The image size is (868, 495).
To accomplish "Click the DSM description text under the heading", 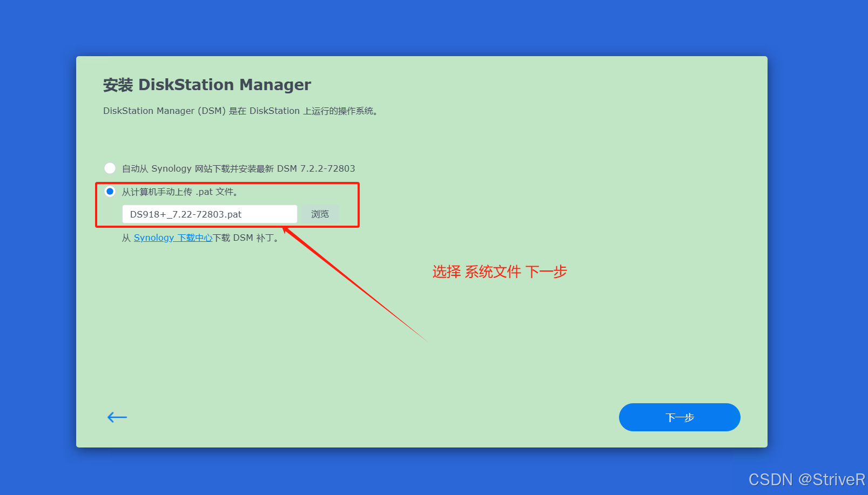I will (241, 111).
